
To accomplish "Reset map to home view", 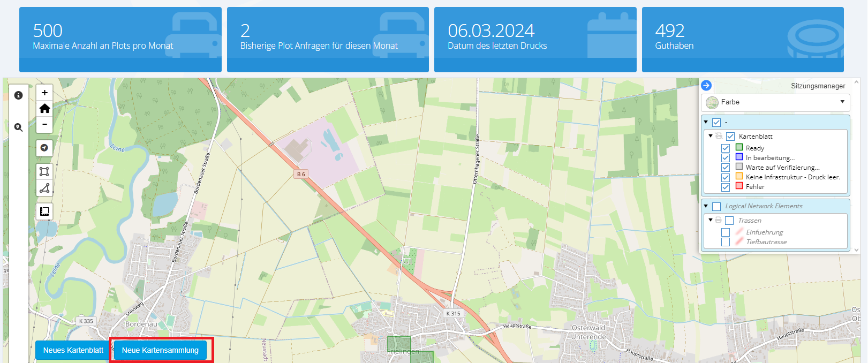I will pyautogui.click(x=44, y=109).
